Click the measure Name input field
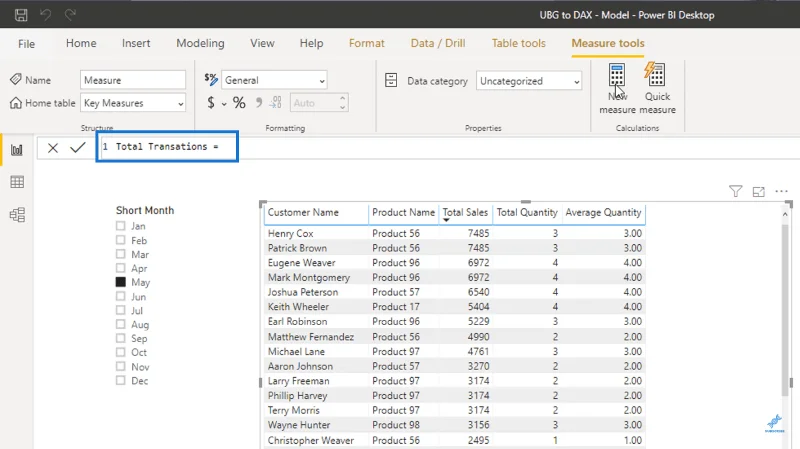Image resolution: width=800 pixels, height=449 pixels. pos(133,80)
